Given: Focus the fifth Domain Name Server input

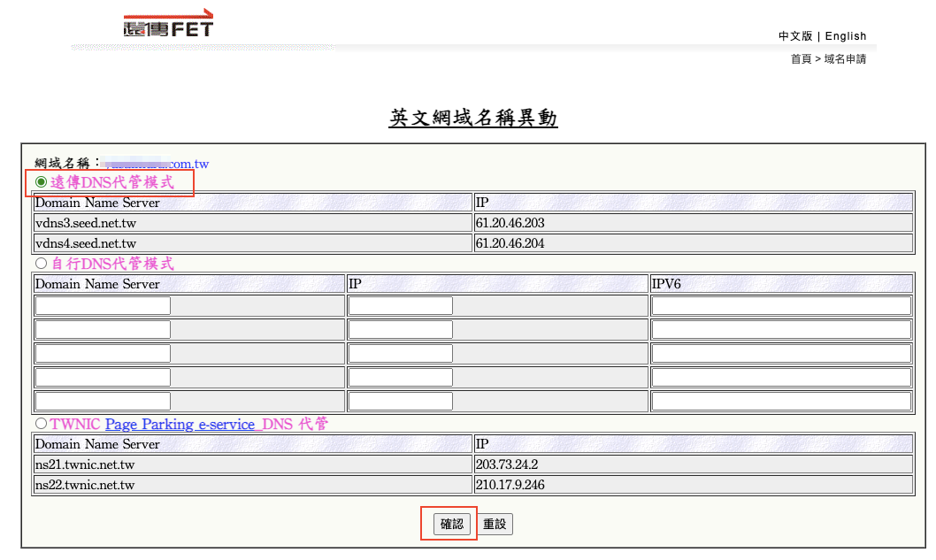Looking at the screenshot, I should 103,401.
